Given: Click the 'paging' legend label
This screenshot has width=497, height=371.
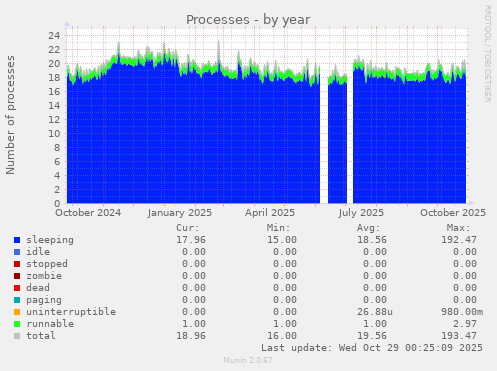Looking at the screenshot, I should coord(44,300).
